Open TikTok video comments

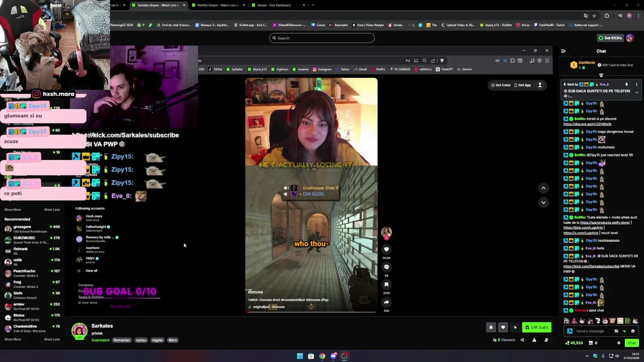tap(386, 267)
